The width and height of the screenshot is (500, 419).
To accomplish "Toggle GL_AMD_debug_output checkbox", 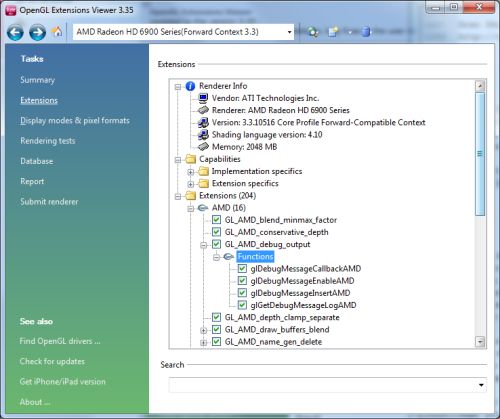I will coord(216,244).
